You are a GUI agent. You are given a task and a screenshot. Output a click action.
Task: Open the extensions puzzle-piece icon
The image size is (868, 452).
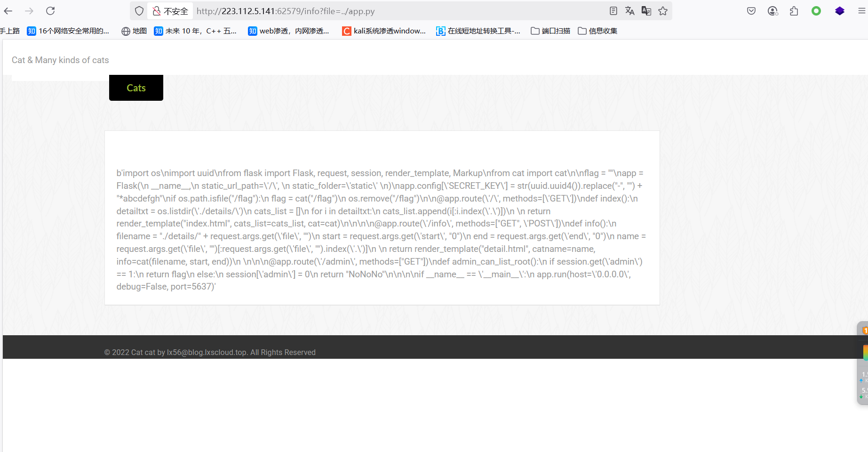[x=794, y=10]
